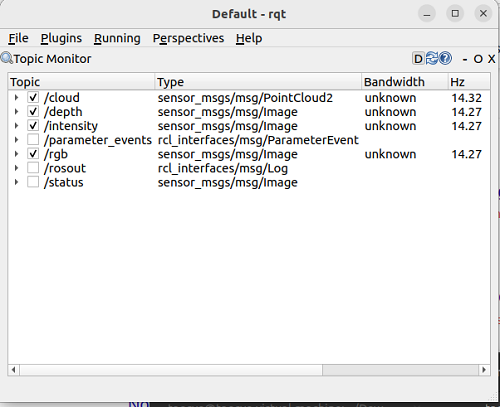500x407 pixels.
Task: Close the Topic Monitor plugin with X
Action: point(491,59)
